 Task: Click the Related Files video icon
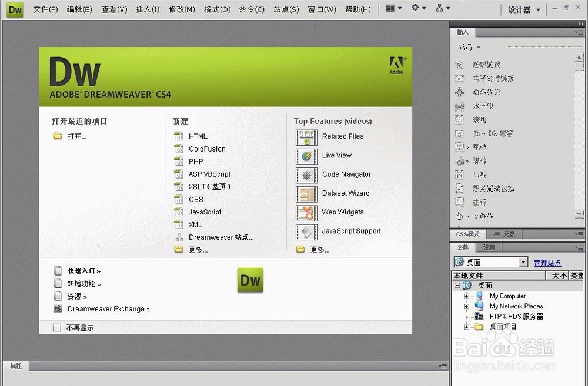[306, 137]
